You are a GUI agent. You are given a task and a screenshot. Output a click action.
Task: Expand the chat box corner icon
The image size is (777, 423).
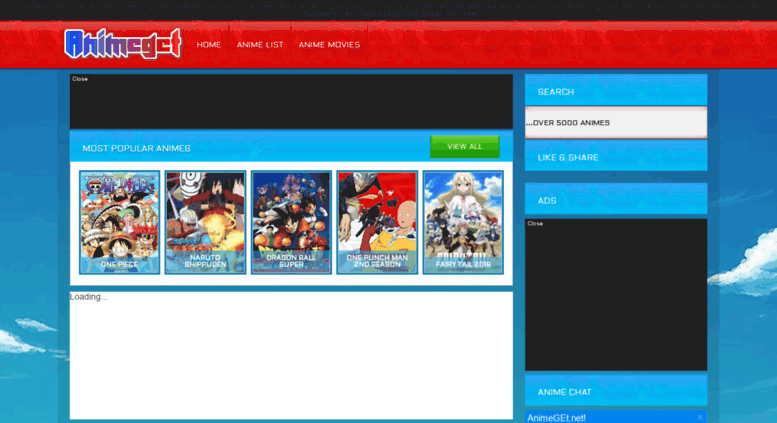(x=700, y=418)
